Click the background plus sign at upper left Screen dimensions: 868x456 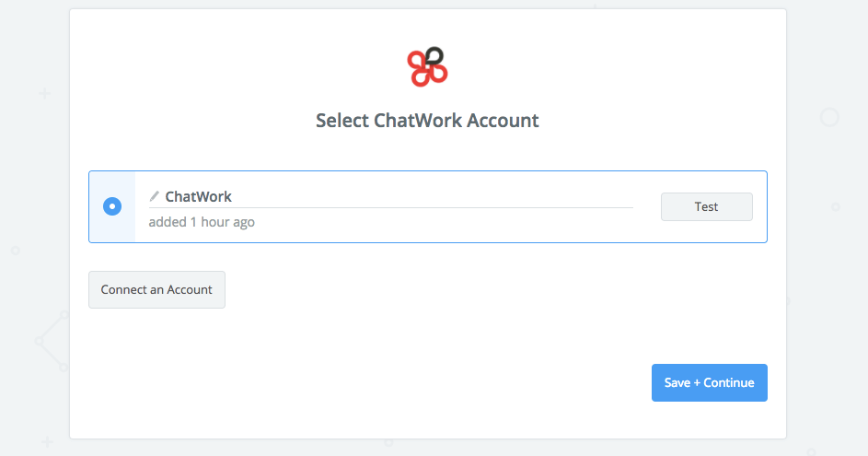[44, 94]
